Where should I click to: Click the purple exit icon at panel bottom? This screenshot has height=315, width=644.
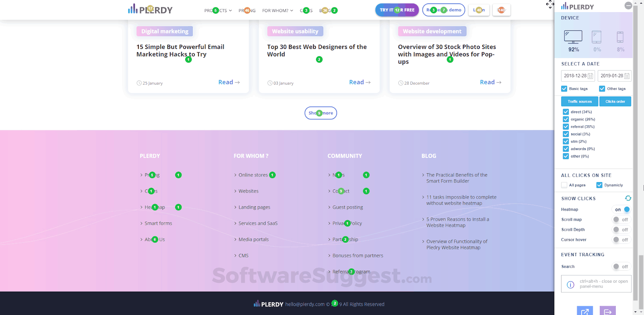pos(607,311)
